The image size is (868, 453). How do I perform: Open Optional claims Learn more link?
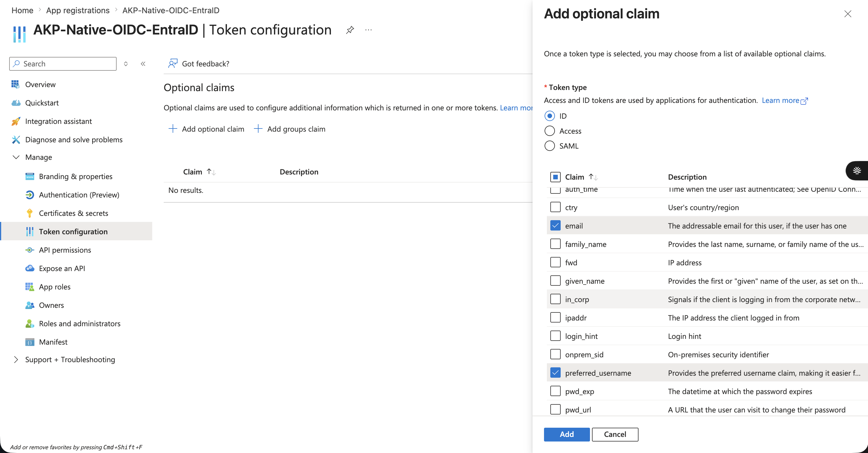click(516, 108)
